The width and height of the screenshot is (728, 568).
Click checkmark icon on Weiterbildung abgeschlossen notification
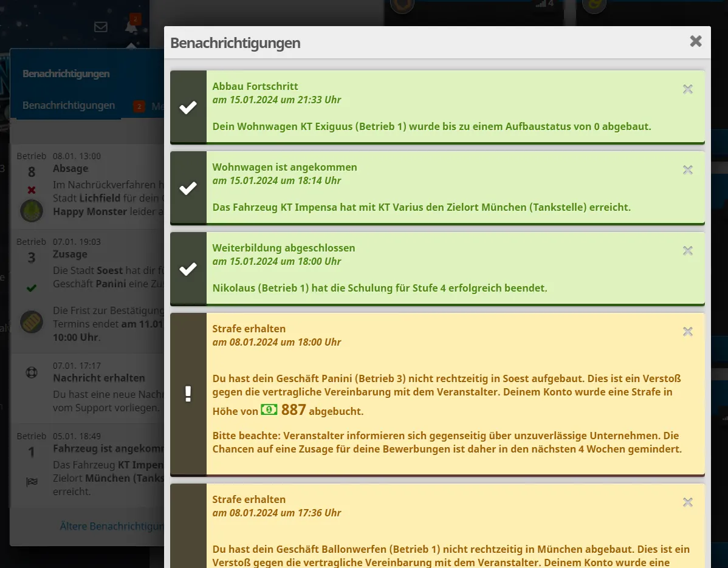(x=188, y=269)
